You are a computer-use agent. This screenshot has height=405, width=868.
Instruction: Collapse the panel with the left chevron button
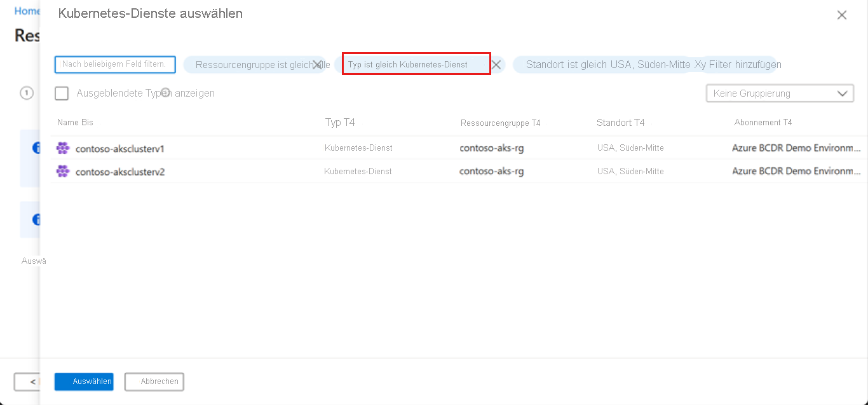point(28,381)
